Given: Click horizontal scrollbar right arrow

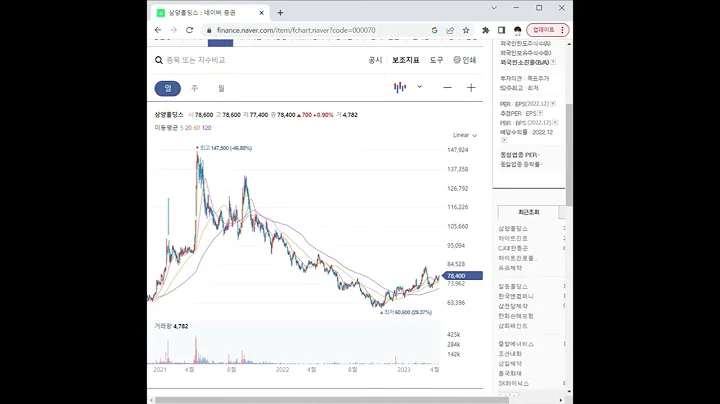Looking at the screenshot, I should (x=561, y=400).
